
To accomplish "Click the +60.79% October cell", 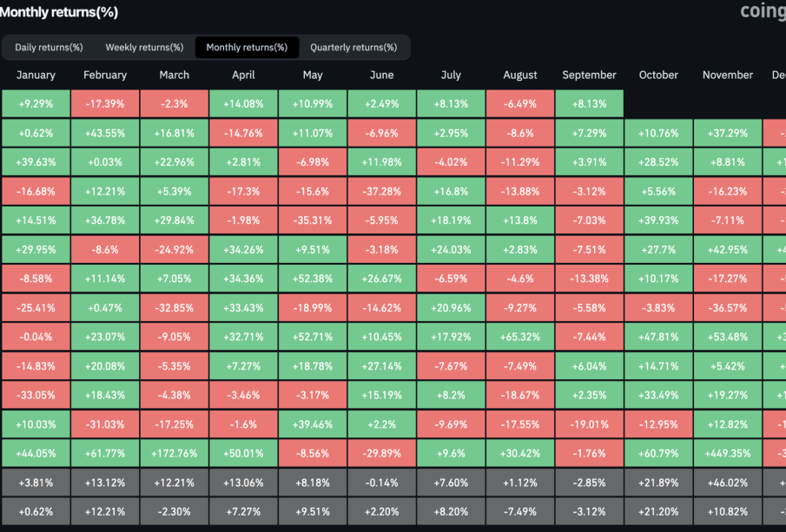I will pos(658,453).
